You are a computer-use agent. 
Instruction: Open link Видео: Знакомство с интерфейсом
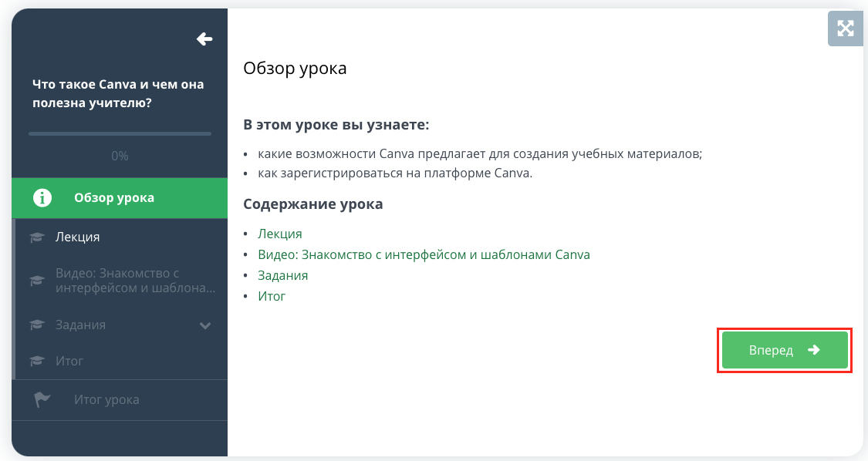click(x=424, y=254)
